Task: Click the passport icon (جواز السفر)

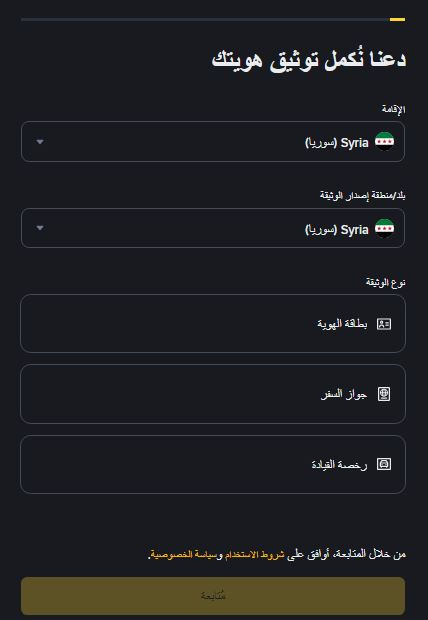Action: click(x=384, y=394)
